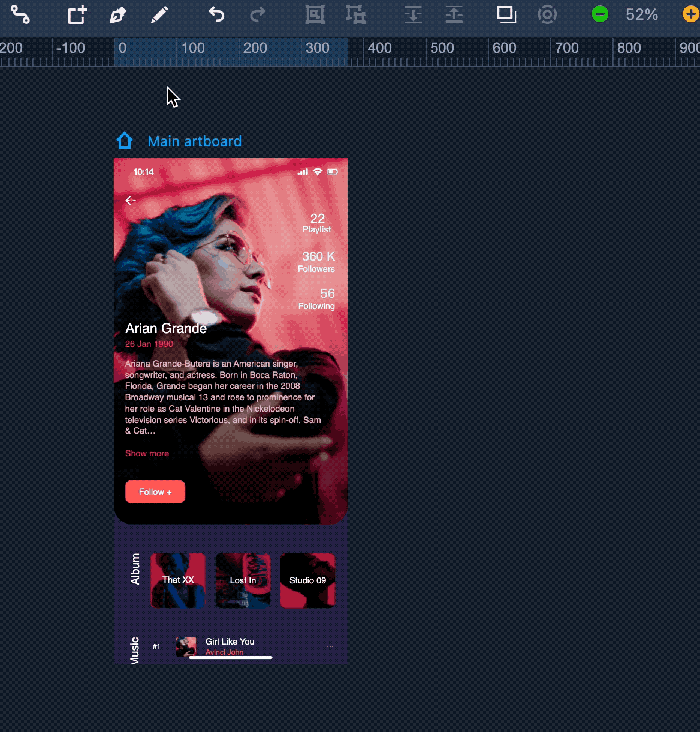The height and width of the screenshot is (732, 700).
Task: Click the horizontal ruler at the 500 mark
Action: [442, 48]
